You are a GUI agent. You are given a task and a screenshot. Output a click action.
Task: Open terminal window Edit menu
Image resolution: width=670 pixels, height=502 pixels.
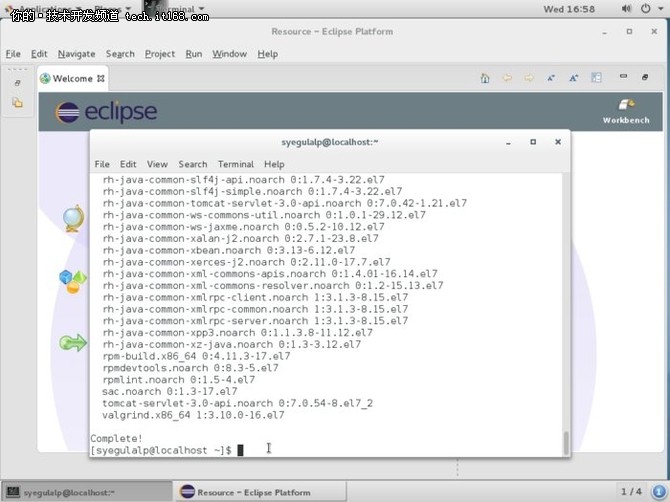[128, 164]
